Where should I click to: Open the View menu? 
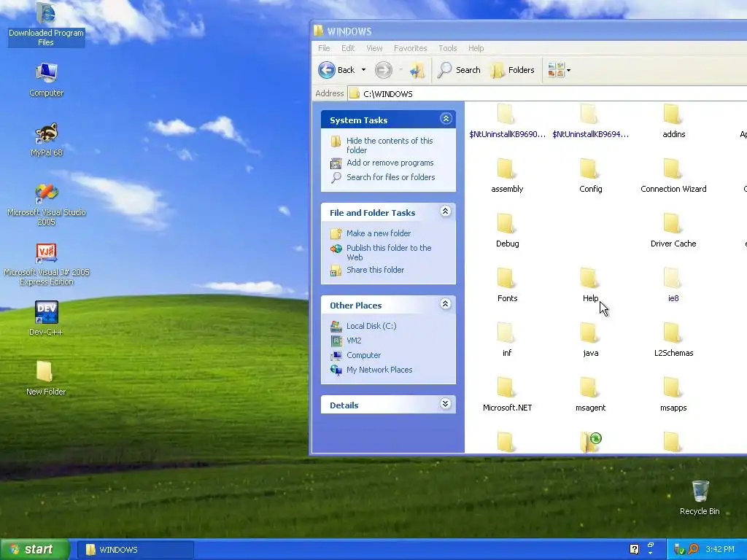[x=374, y=48]
